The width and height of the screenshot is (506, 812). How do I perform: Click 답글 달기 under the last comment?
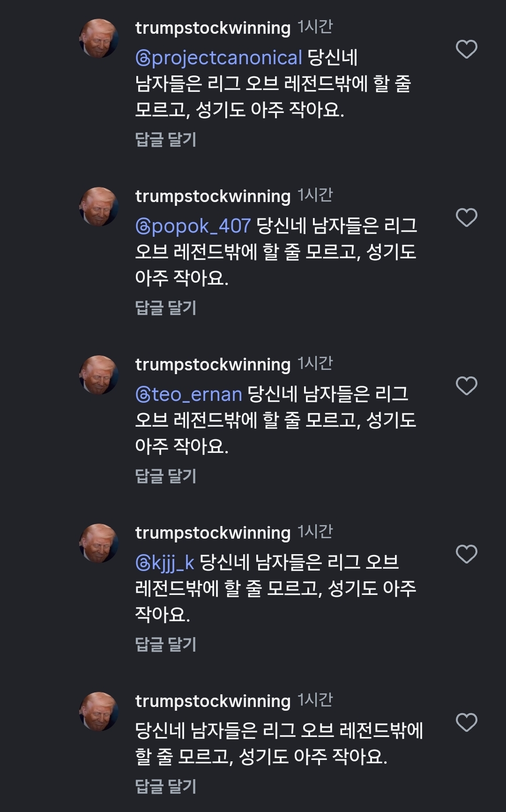(x=165, y=786)
